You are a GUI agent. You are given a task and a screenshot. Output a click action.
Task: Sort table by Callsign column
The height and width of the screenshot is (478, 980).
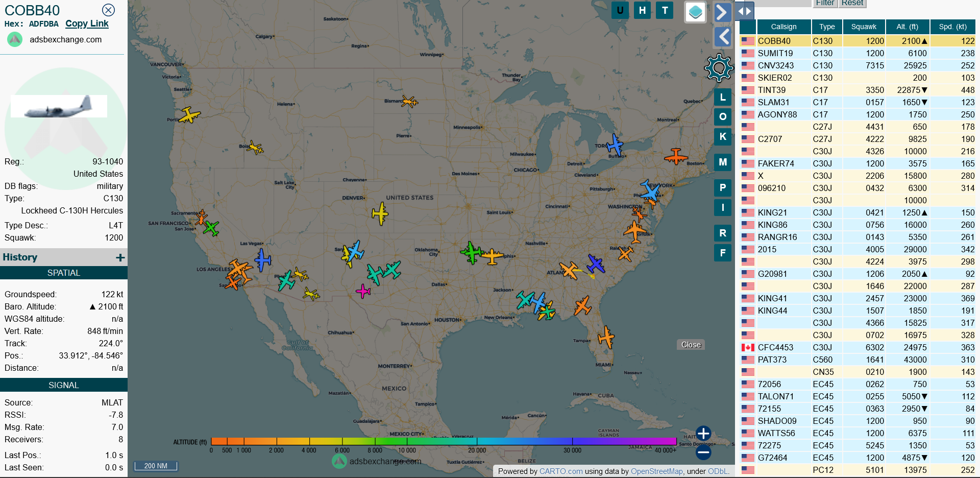point(783,27)
